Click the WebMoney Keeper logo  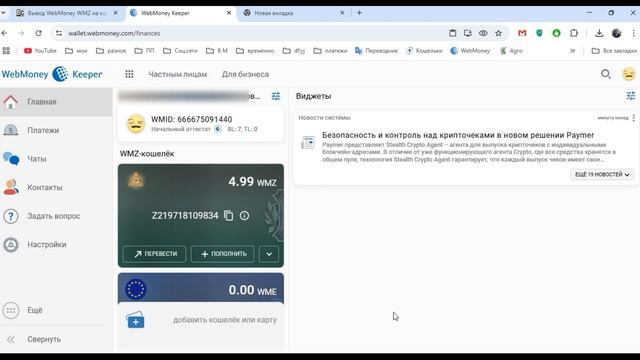point(52,74)
